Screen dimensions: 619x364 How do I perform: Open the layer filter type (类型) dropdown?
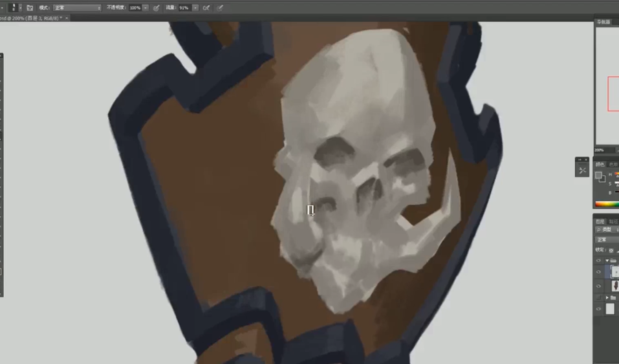coord(607,230)
